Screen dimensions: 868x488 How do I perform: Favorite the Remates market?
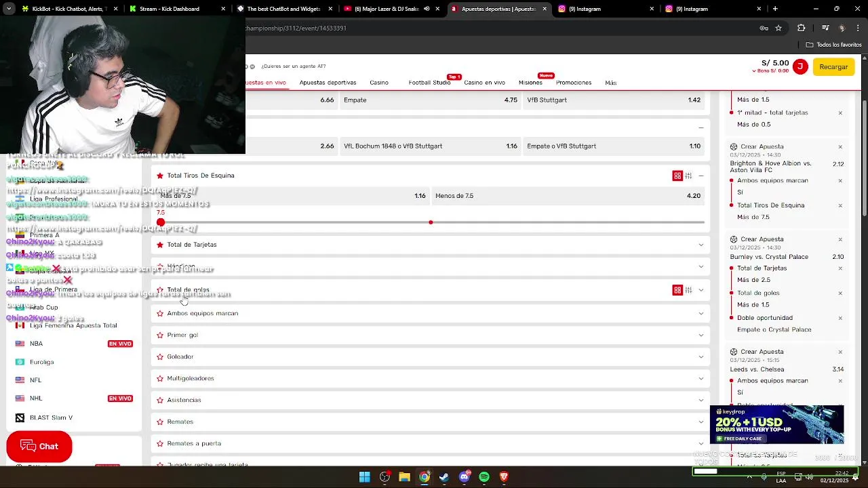point(160,422)
